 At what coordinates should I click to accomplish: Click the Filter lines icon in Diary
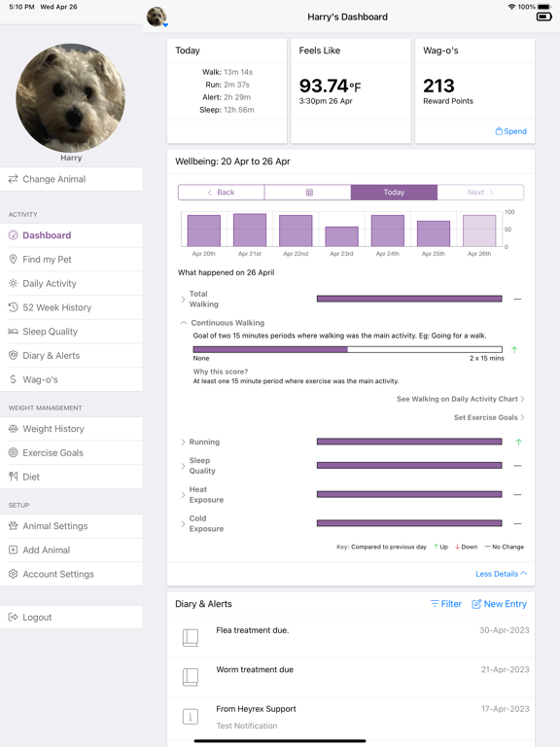coord(435,604)
